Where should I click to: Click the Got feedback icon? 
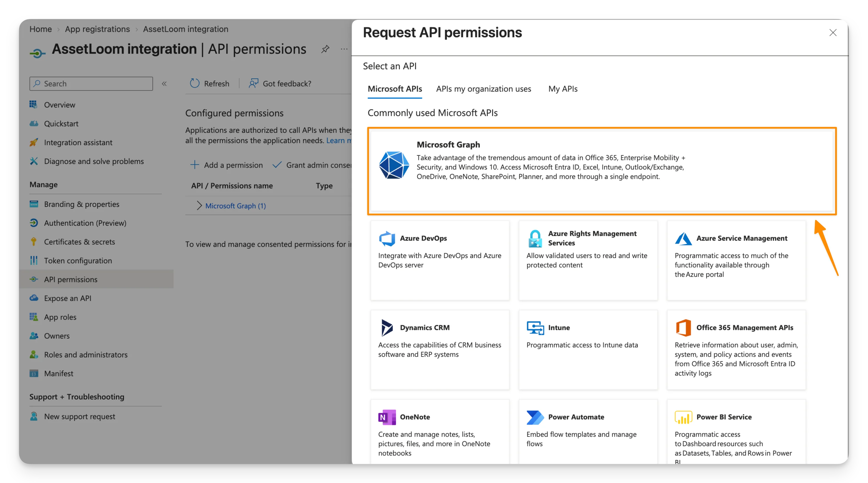253,83
